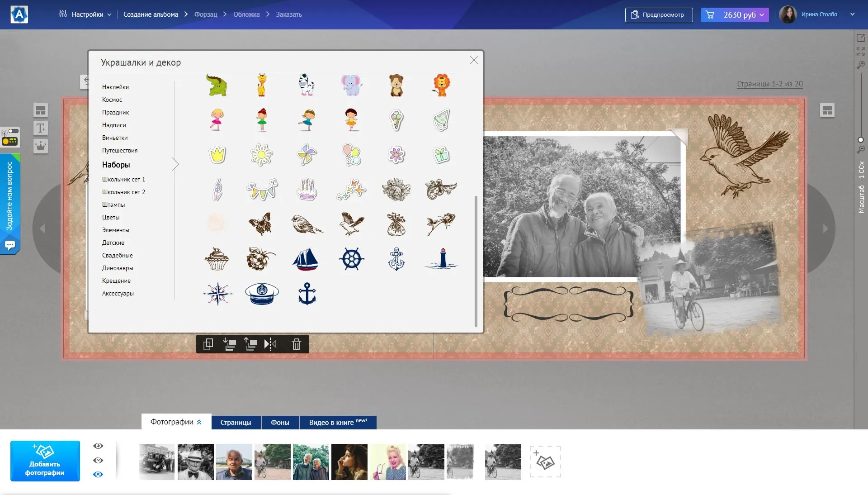
Task: Open the Аксессуары set
Action: pyautogui.click(x=118, y=293)
